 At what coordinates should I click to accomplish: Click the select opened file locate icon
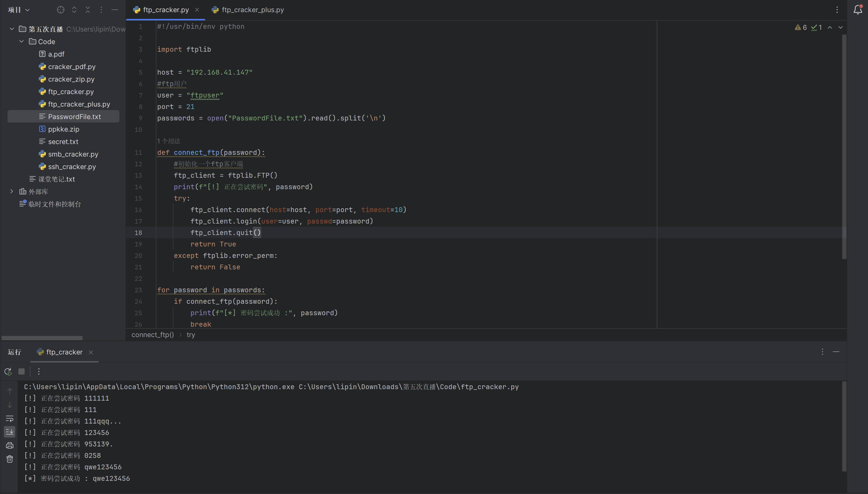61,10
